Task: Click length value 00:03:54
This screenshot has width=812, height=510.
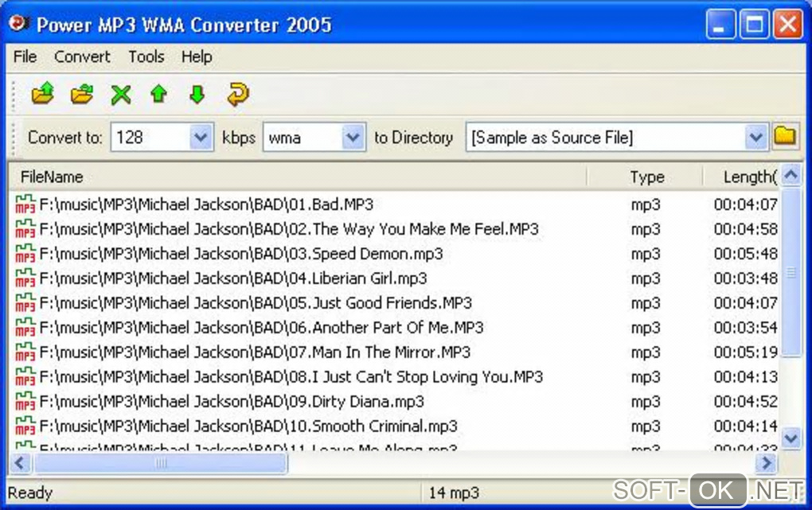Action: (x=746, y=327)
